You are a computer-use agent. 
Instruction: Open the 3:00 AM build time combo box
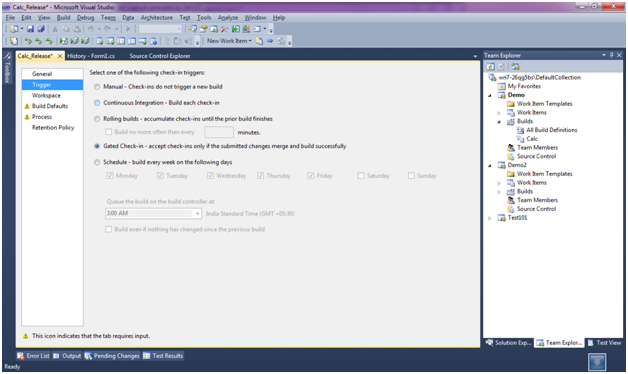[x=153, y=213]
